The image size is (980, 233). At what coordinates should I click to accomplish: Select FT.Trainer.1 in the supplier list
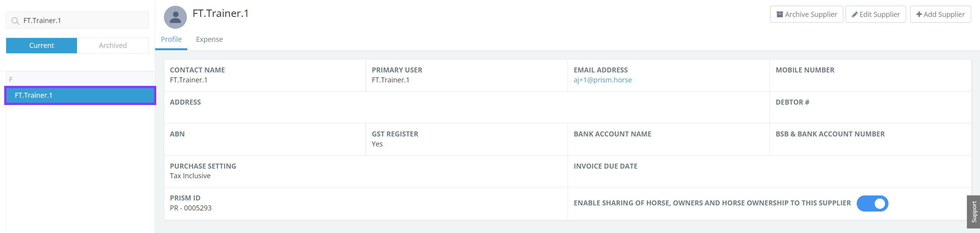80,95
